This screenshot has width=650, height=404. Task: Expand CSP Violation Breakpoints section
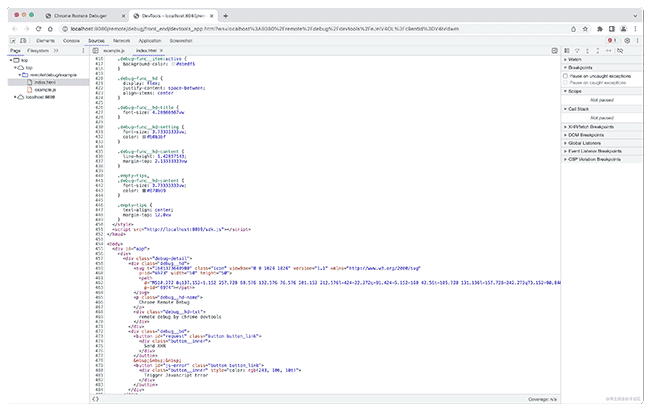tap(602, 159)
